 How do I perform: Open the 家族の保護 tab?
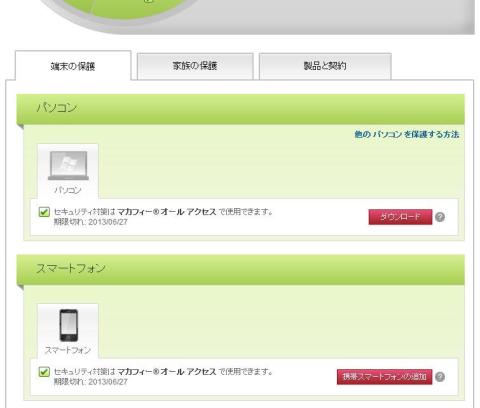[195, 66]
